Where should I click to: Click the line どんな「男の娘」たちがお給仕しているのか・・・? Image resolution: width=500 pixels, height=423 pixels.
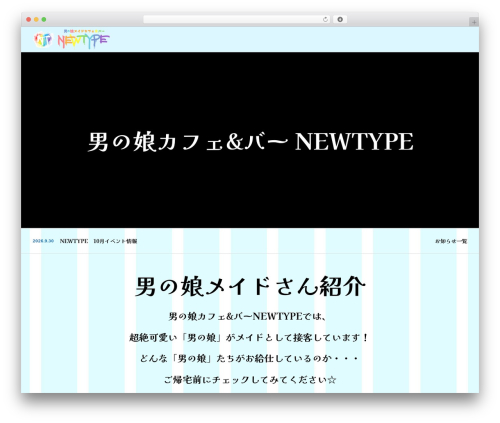(249, 358)
